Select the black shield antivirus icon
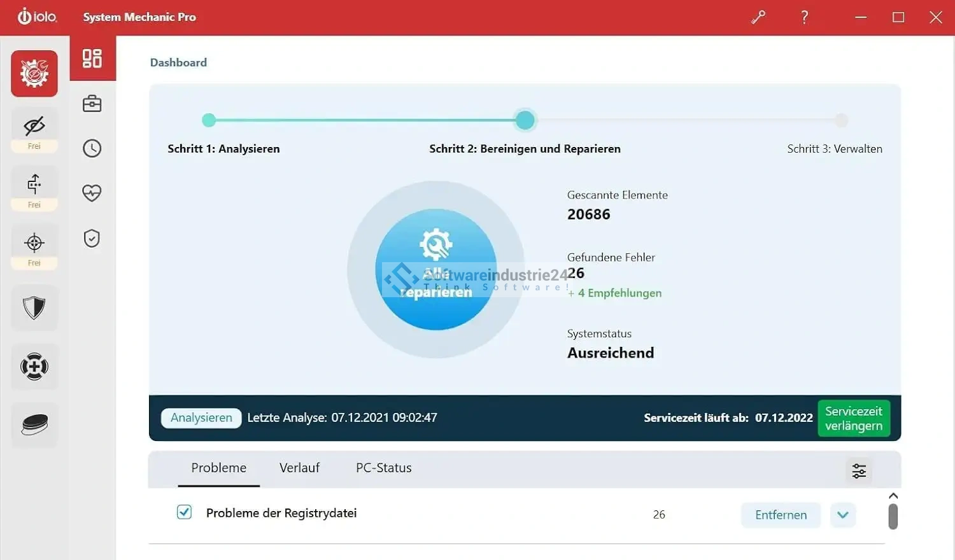955x560 pixels. [34, 308]
